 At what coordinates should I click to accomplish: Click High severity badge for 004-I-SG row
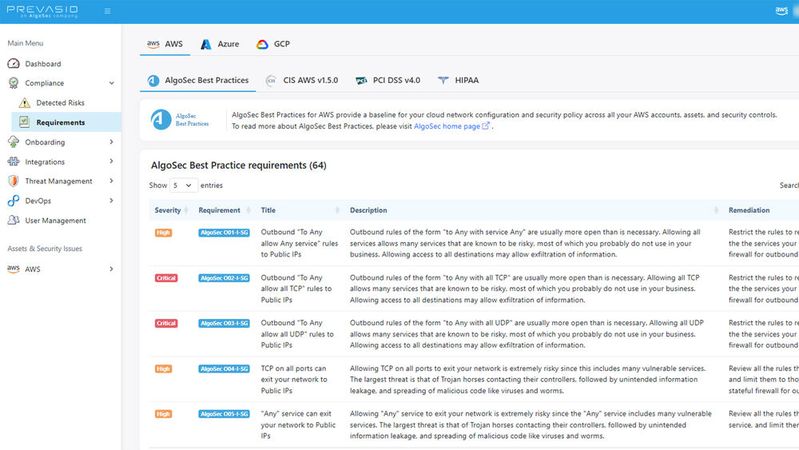coord(163,368)
